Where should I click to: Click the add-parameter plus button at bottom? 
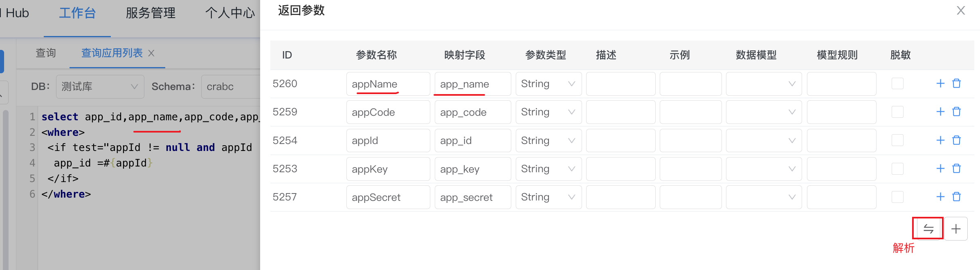[956, 229]
